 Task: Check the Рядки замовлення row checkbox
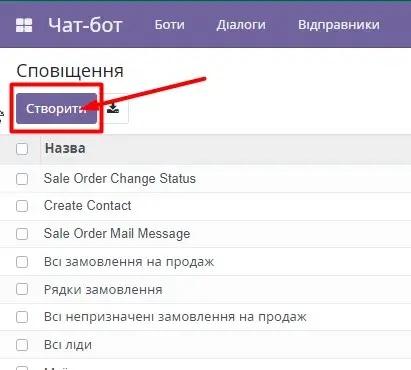(22, 289)
